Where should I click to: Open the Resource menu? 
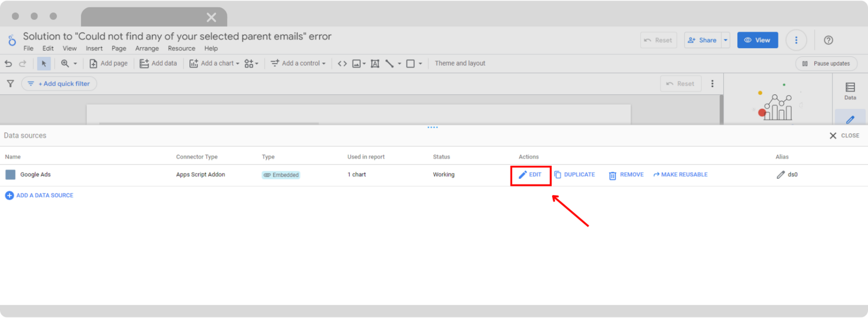pyautogui.click(x=181, y=48)
